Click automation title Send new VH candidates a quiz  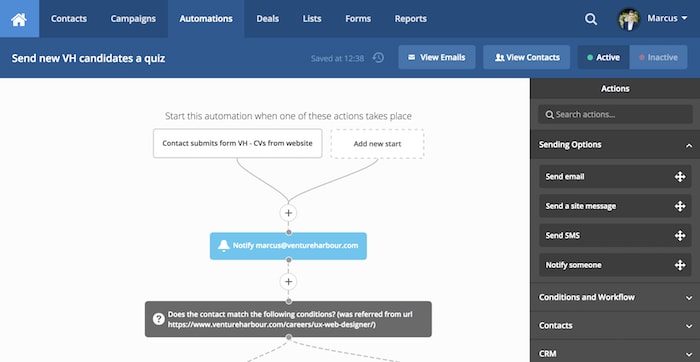[x=88, y=58]
